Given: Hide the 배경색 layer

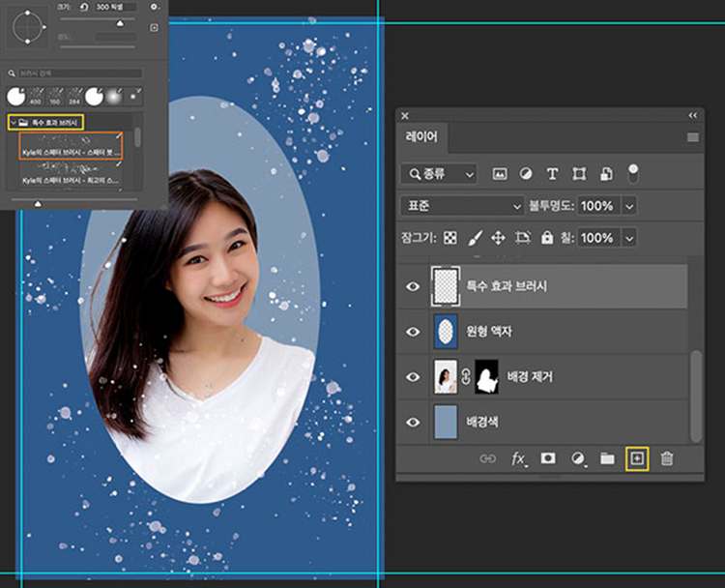Looking at the screenshot, I should coord(413,422).
